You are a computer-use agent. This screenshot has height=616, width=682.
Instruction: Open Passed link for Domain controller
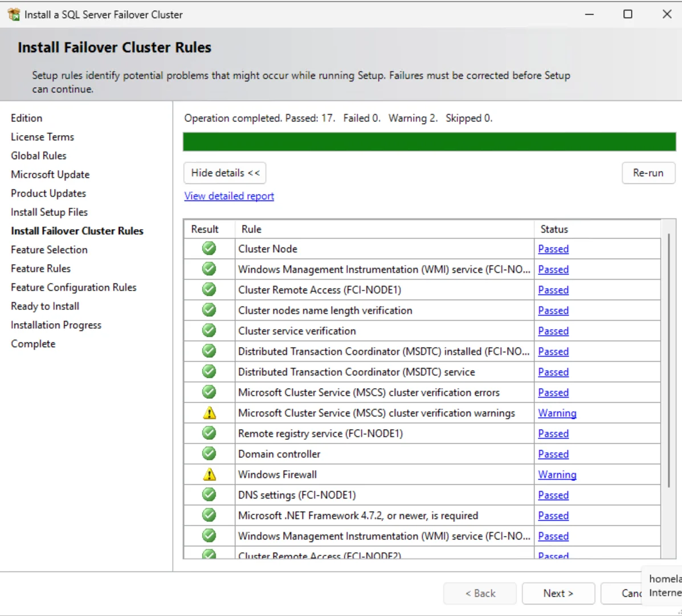point(553,454)
